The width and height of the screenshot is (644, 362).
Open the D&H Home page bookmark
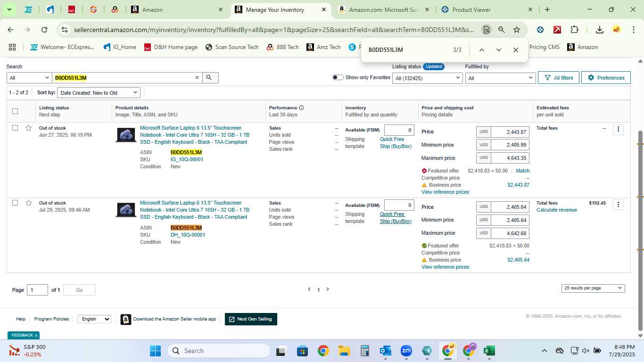tap(171, 47)
